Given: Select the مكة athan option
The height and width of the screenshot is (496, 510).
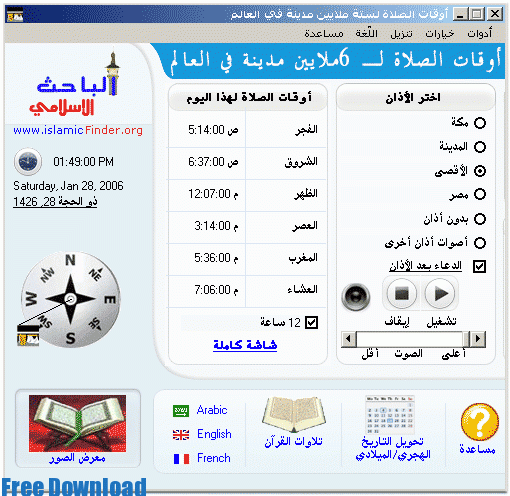Looking at the screenshot, I should click(480, 123).
